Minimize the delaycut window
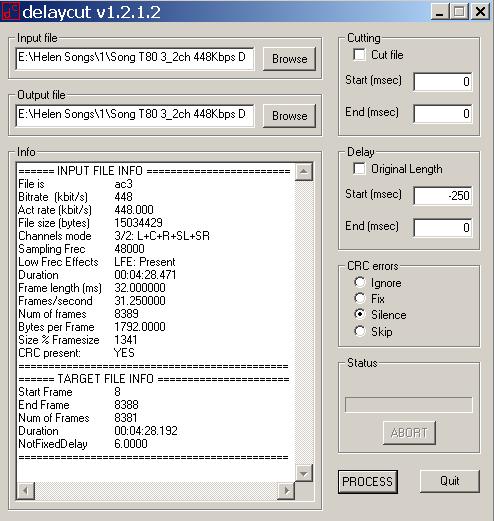This screenshot has width=494, height=521. [439, 12]
